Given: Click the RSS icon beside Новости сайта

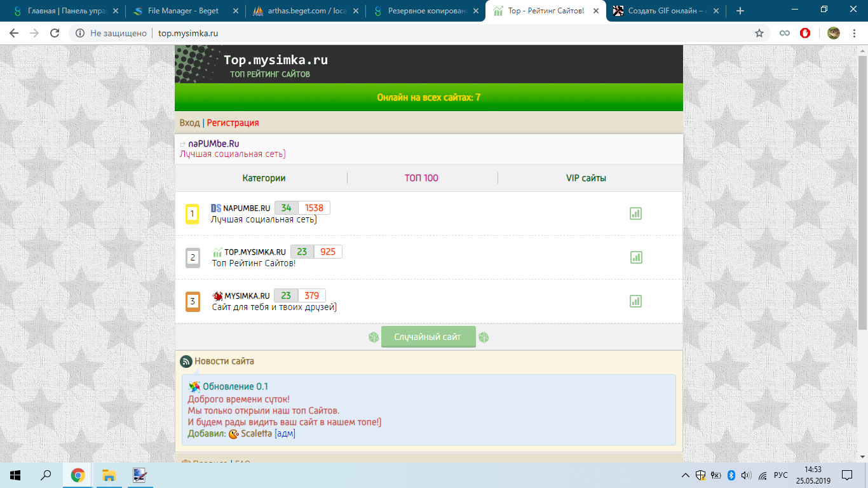Looking at the screenshot, I should click(x=186, y=362).
